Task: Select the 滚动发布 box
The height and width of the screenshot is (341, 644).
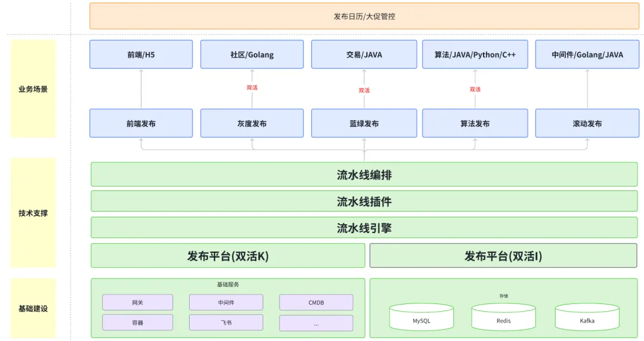Action: pyautogui.click(x=587, y=123)
